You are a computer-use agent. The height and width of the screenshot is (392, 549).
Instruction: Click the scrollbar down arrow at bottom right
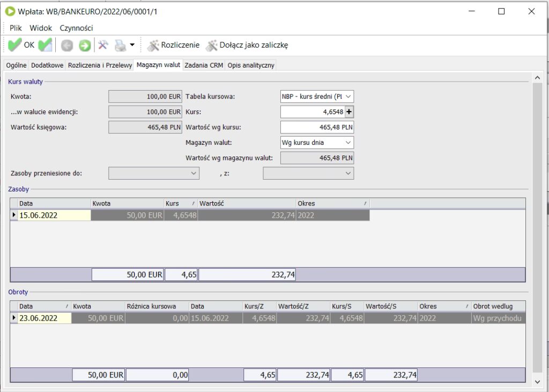coord(538,381)
